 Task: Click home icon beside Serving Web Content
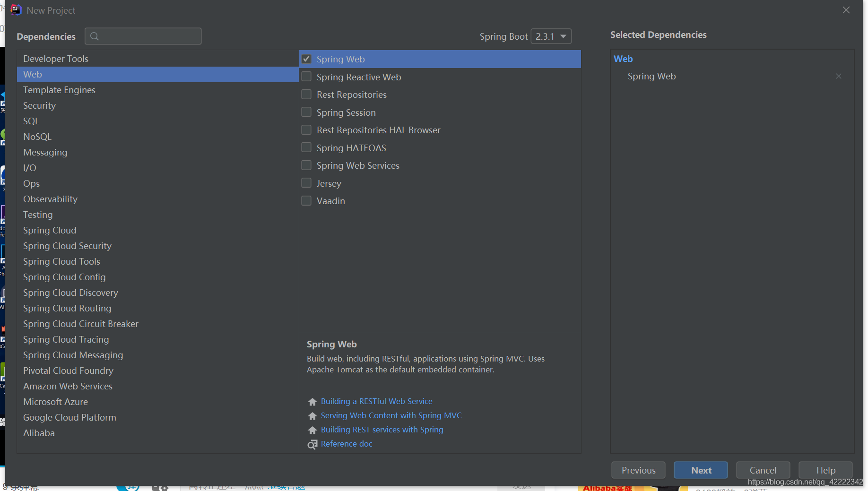coord(312,416)
